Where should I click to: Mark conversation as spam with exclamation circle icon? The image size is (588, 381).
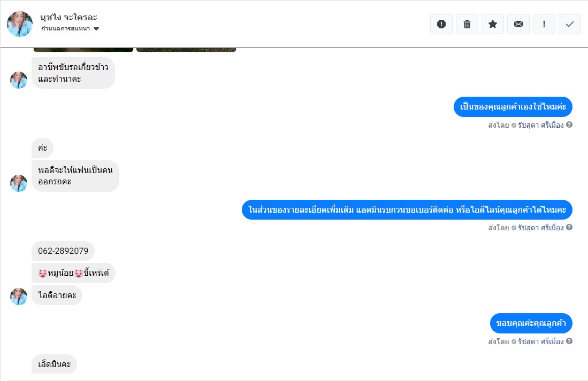click(x=441, y=24)
